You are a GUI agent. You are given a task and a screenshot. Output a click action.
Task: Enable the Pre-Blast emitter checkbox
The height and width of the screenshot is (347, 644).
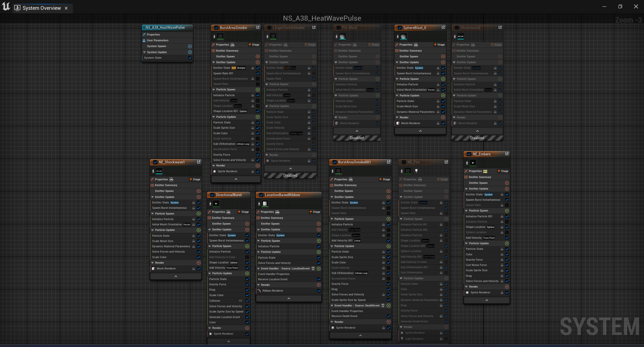tap(339, 28)
